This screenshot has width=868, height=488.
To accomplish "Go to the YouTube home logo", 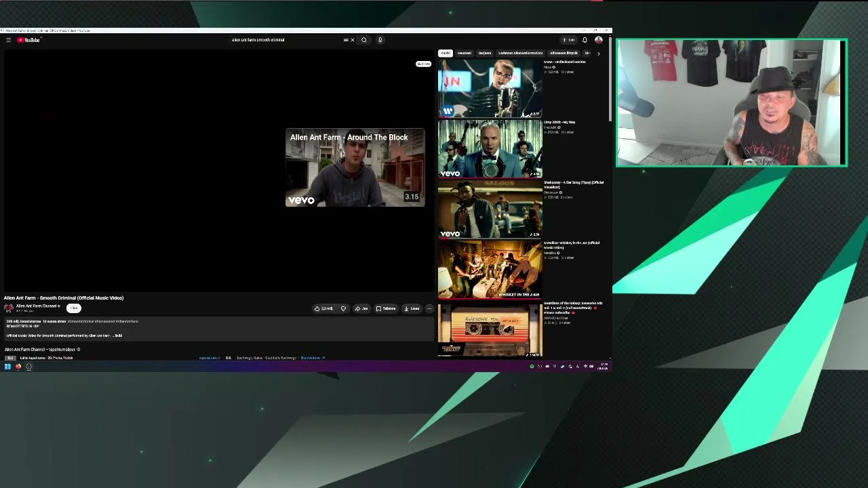I will coord(28,40).
